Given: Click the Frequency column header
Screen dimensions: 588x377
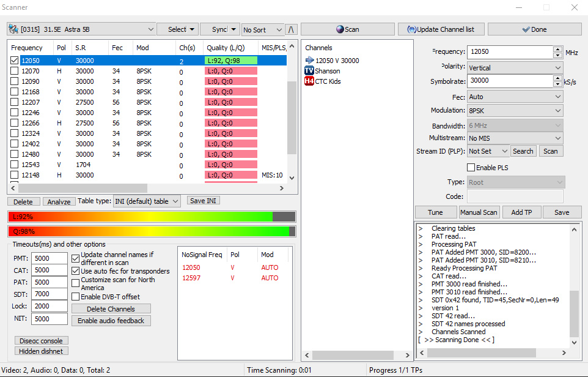Looking at the screenshot, I should 30,48.
